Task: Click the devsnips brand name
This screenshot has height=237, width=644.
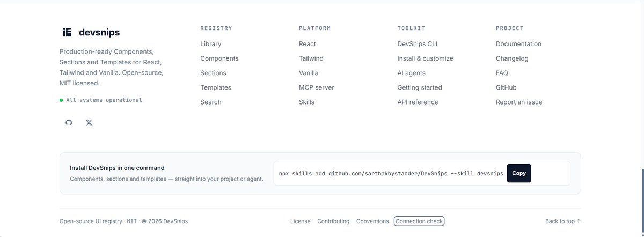Action: click(99, 32)
